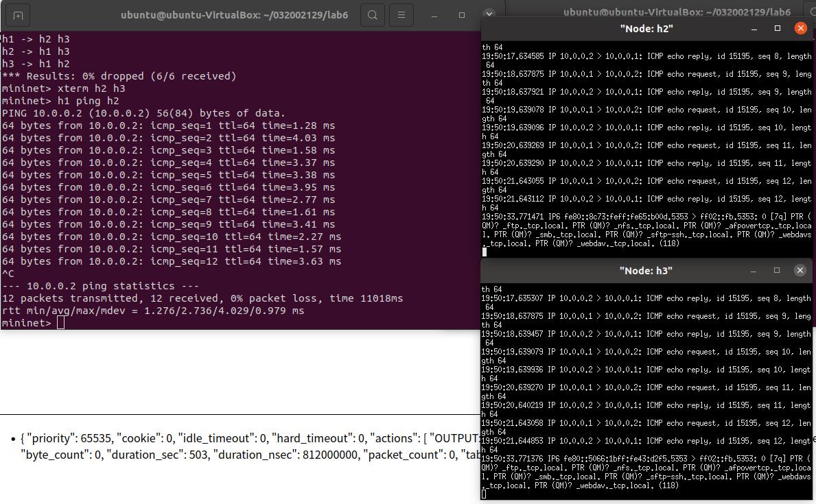
Task: Click the icmp_seq=3 time=1.58 ms line
Action: coord(169,150)
